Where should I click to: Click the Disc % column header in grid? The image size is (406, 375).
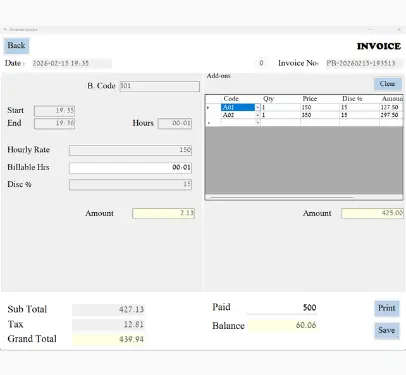click(x=359, y=99)
